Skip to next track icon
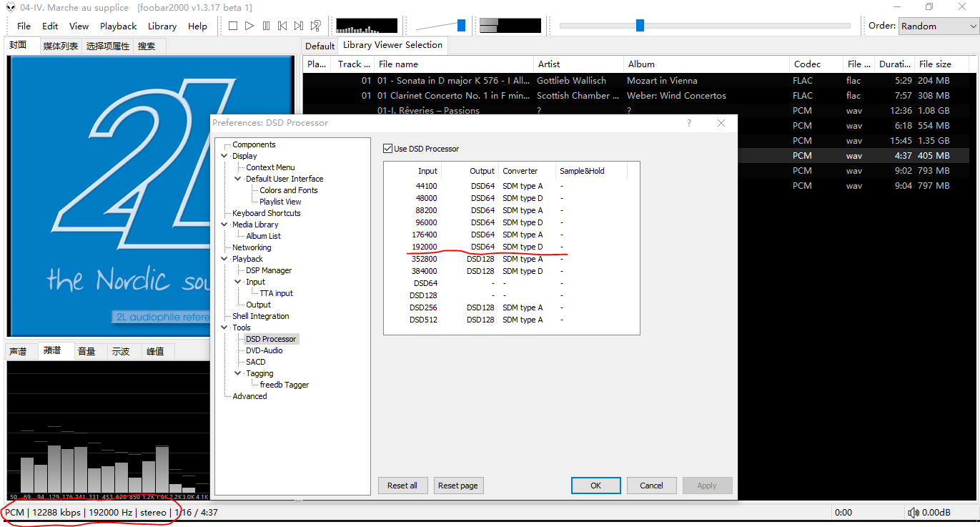This screenshot has height=527, width=980. 299,26
